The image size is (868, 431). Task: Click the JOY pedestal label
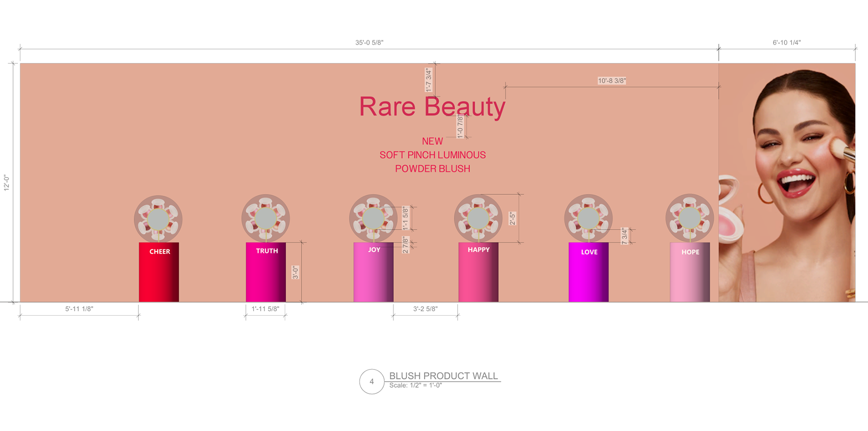374,249
